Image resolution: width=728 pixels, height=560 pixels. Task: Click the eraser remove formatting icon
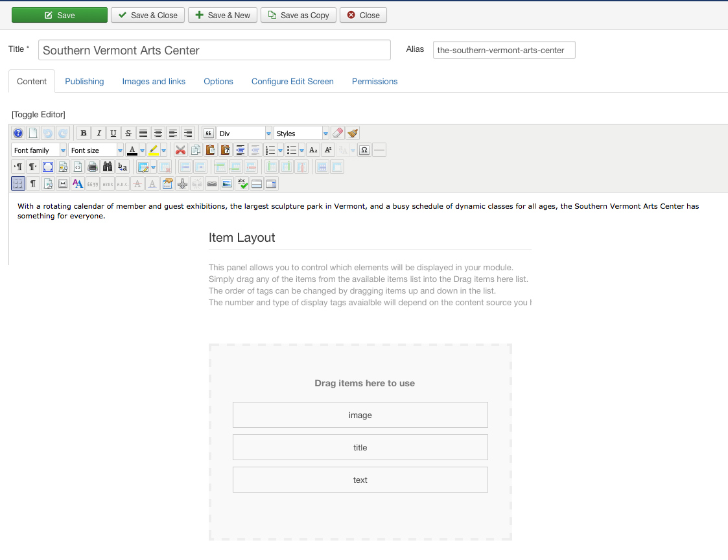(338, 134)
